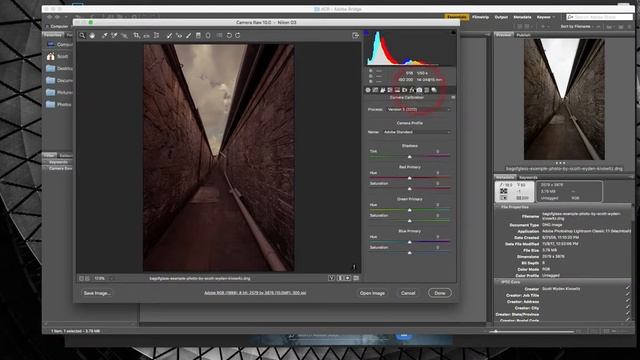The width and height of the screenshot is (640, 360).
Task: Rotate image clockwise
Action: 238,36
